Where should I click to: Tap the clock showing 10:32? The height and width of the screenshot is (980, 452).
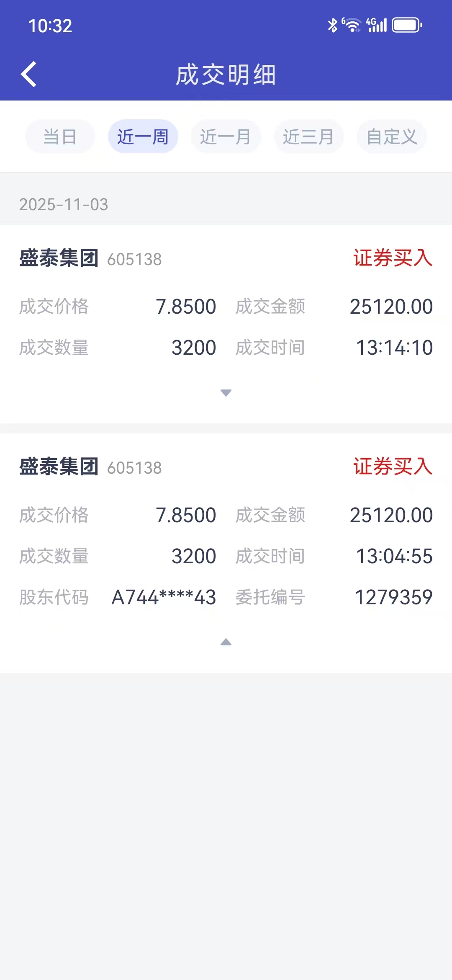[50, 26]
